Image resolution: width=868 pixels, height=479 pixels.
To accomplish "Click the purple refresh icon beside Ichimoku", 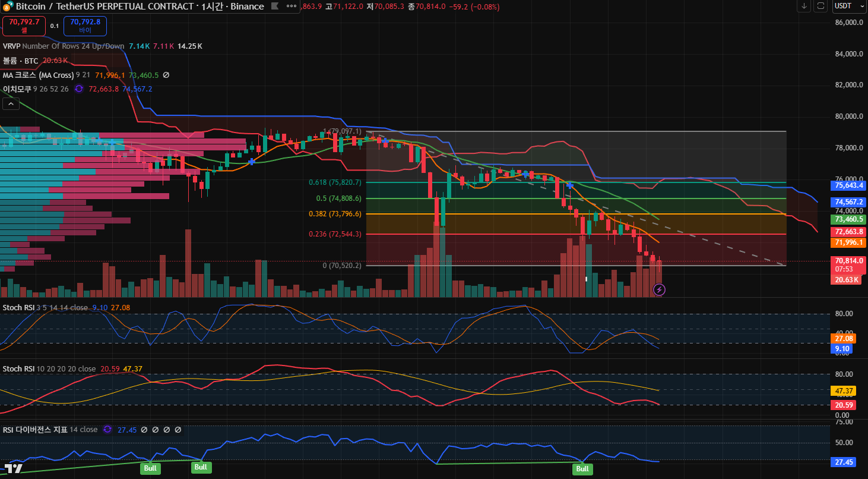I will [x=78, y=89].
